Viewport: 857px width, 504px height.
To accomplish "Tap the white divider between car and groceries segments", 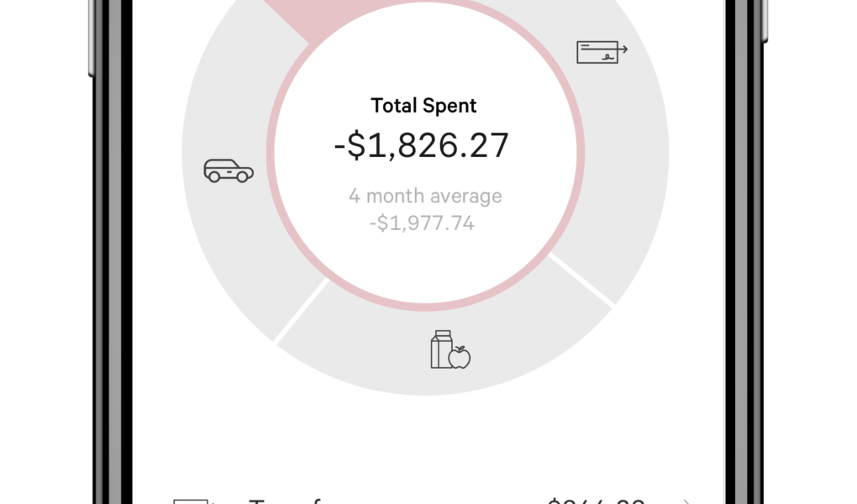I will tap(299, 311).
